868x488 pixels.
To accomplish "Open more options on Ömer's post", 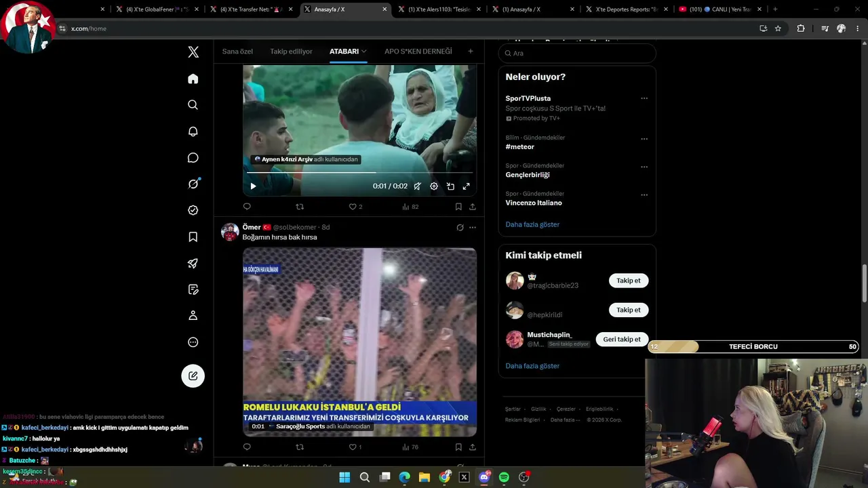I will pos(473,227).
